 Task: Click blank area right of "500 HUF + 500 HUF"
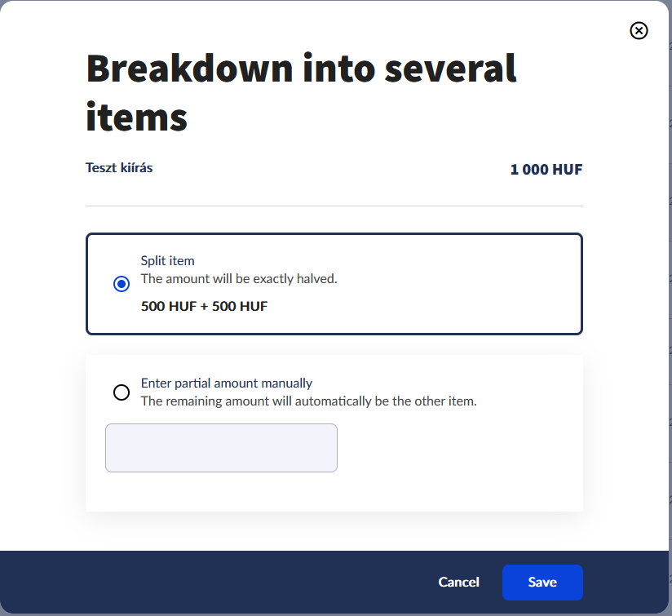click(x=424, y=307)
